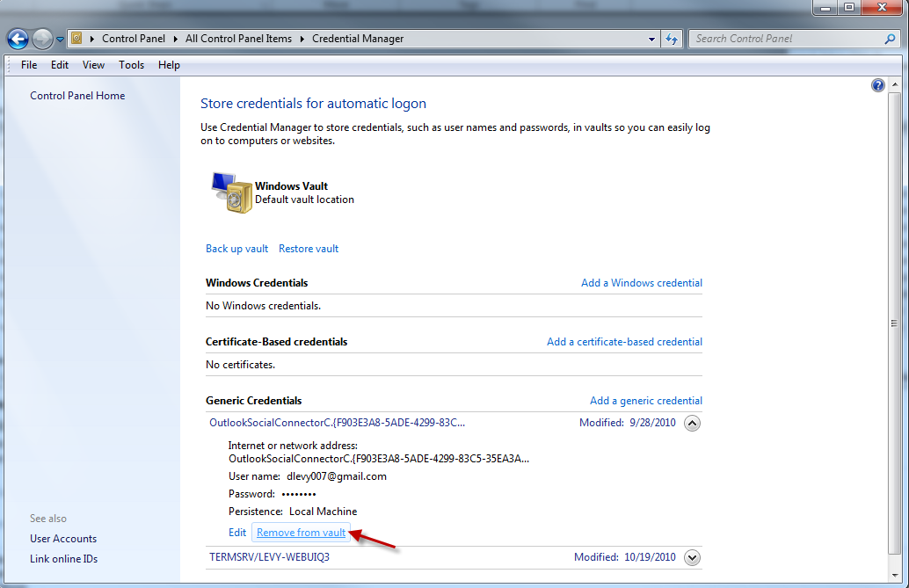The height and width of the screenshot is (588, 909).
Task: Expand breadcrumb arrow after All Control Panel Items
Action: click(302, 39)
